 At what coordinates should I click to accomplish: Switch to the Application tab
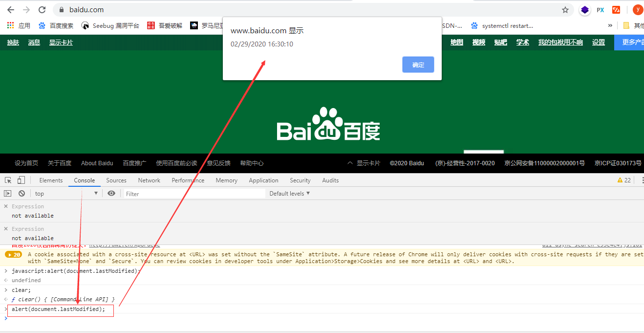pyautogui.click(x=263, y=180)
